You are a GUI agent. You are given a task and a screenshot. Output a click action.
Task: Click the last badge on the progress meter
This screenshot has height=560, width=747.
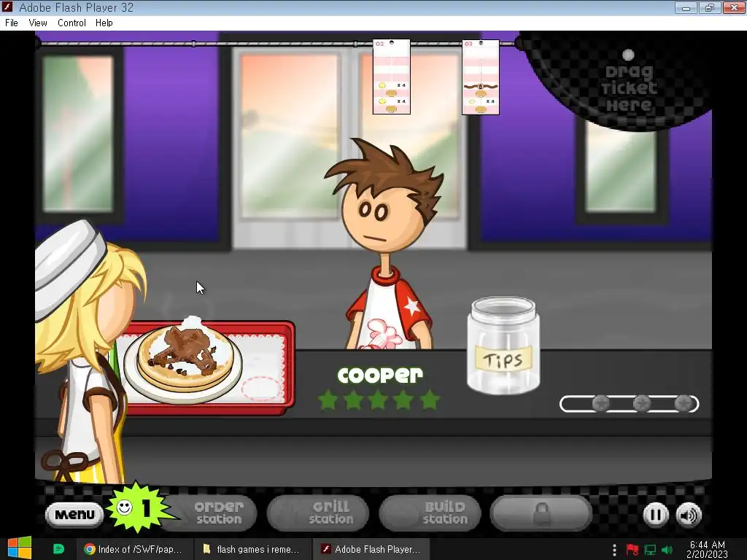tap(683, 404)
